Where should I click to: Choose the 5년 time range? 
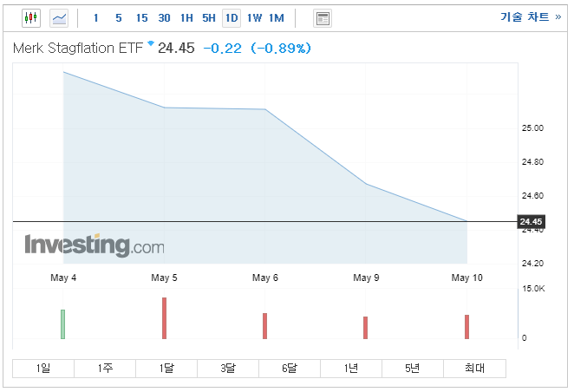pyautogui.click(x=413, y=369)
